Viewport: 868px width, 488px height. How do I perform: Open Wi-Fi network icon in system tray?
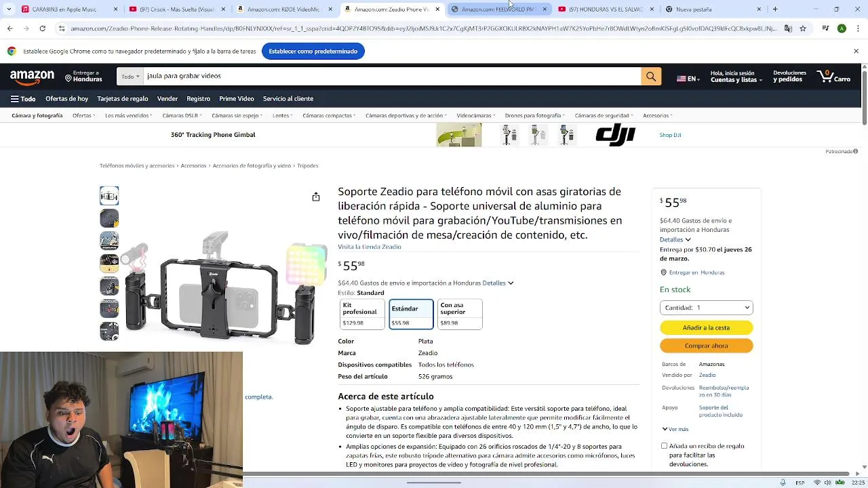click(x=817, y=483)
